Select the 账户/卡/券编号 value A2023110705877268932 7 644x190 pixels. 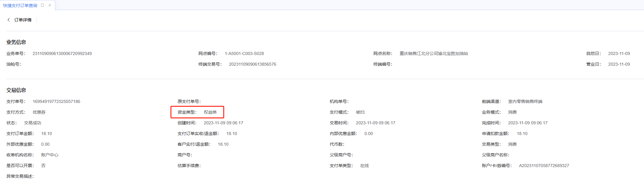pyautogui.click(x=544, y=166)
